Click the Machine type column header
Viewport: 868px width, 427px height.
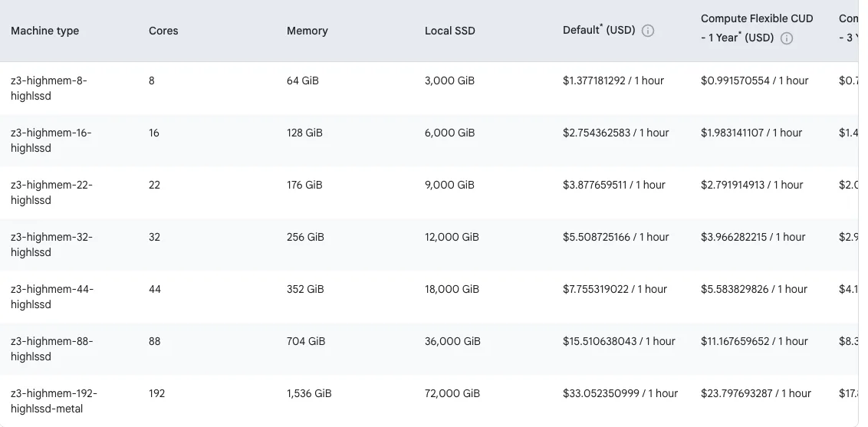44,31
